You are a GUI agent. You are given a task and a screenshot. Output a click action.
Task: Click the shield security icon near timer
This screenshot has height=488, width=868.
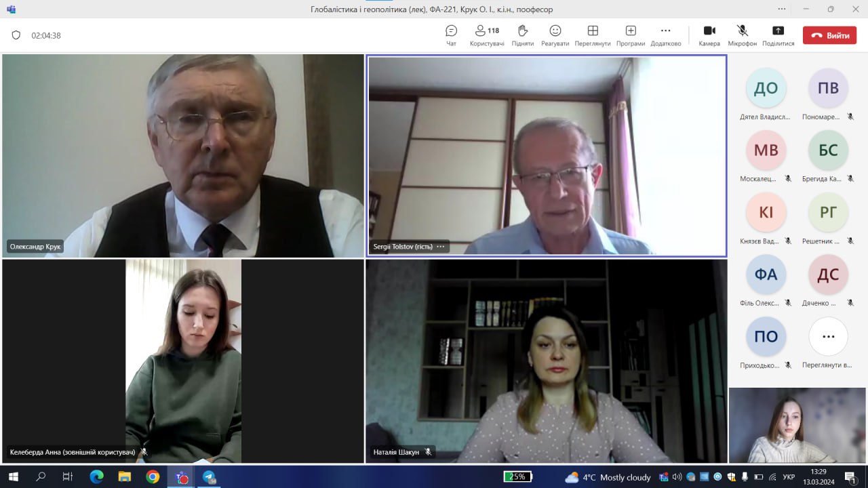[16, 35]
